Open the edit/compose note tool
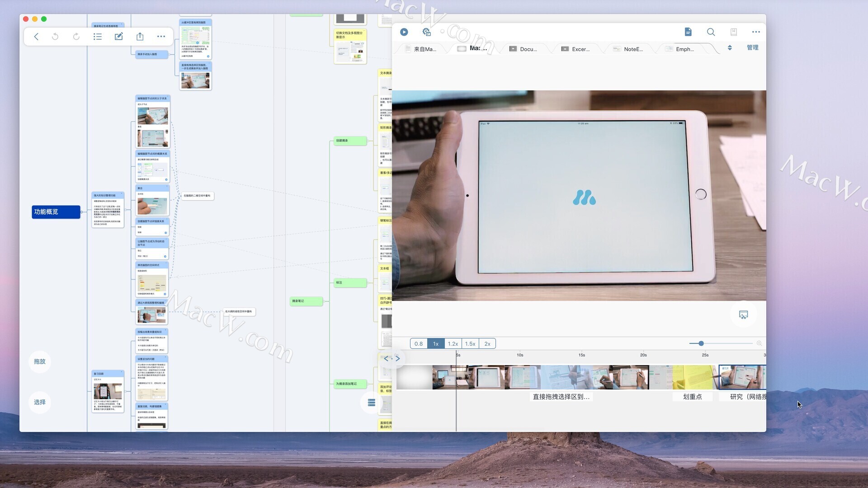 point(118,37)
